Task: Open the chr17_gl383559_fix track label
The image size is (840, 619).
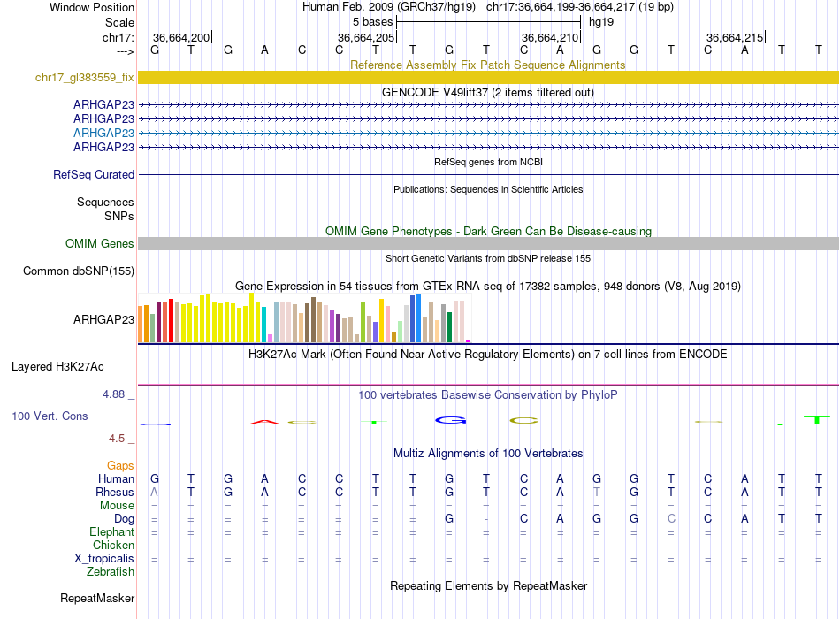Action: pos(84,78)
